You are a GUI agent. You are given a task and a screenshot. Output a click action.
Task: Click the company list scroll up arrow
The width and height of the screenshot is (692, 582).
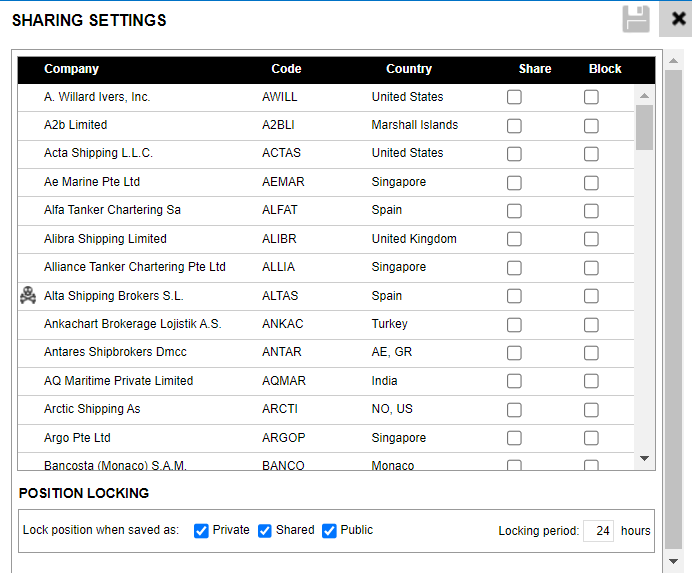645,96
